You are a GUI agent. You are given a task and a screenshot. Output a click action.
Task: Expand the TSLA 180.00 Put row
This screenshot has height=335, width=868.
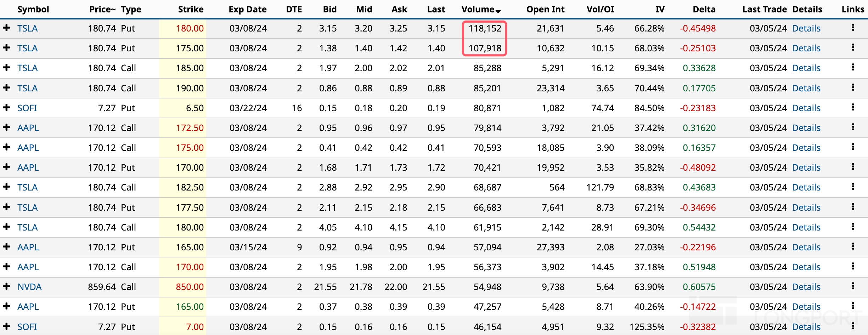[6, 28]
